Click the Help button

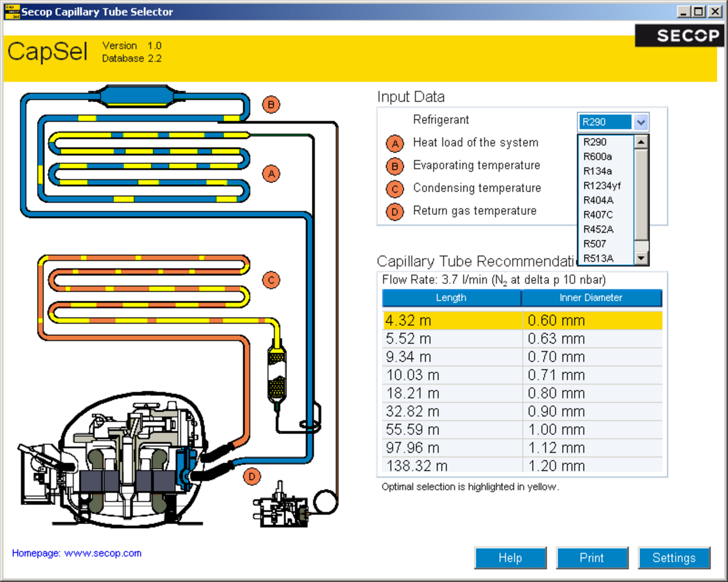(510, 558)
